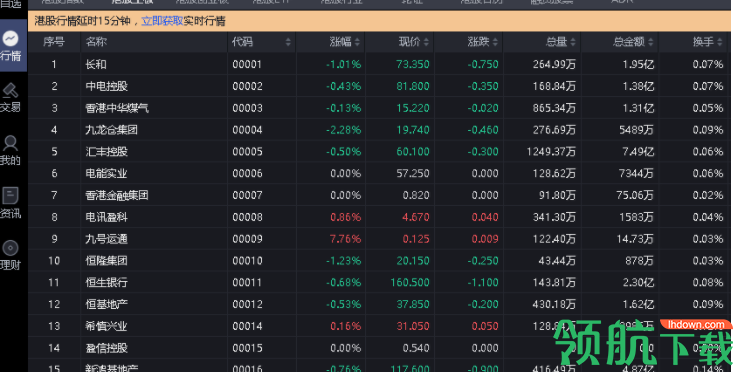733x372 pixels.
Task: Click stock code 00009
Action: [x=247, y=239]
